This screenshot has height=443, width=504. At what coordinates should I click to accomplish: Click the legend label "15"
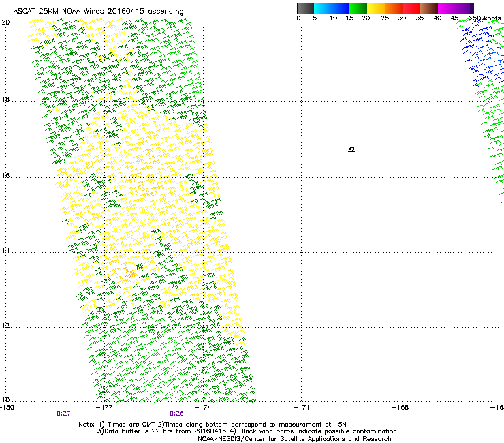click(x=349, y=18)
